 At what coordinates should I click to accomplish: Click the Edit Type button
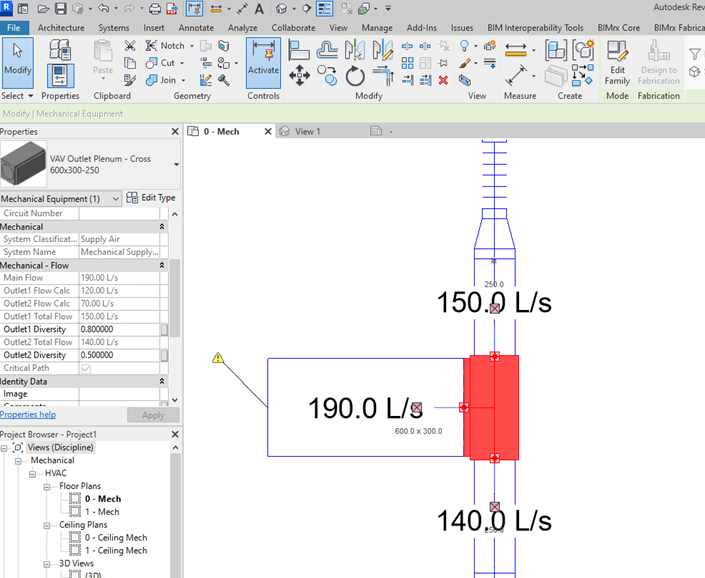pos(151,198)
